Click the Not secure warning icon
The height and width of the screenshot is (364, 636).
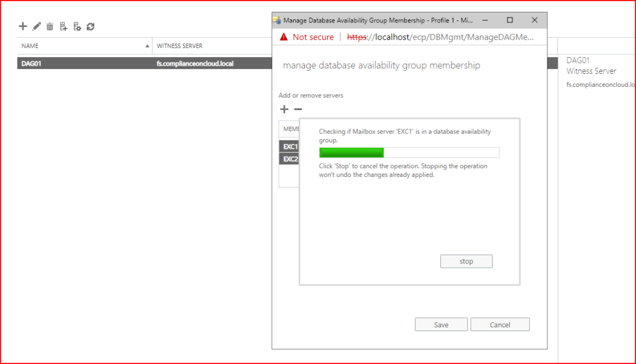284,37
